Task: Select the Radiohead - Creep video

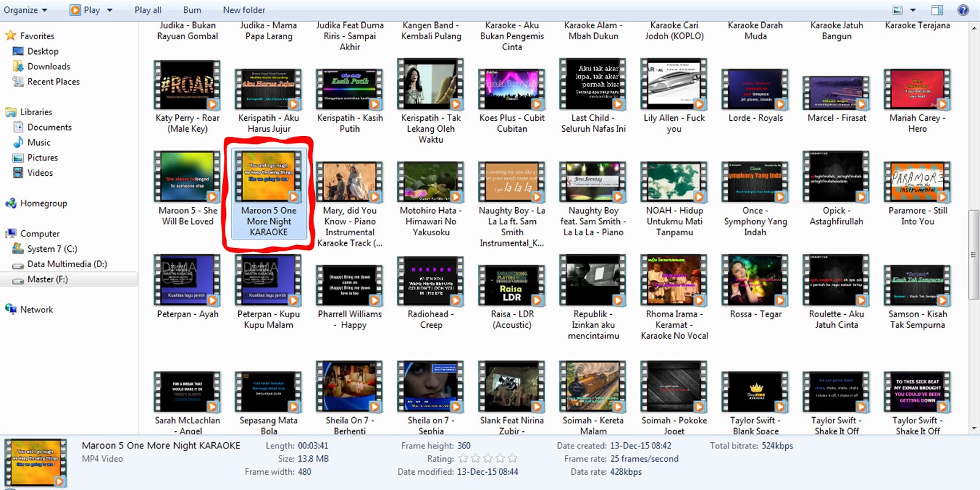Action: 431,292
